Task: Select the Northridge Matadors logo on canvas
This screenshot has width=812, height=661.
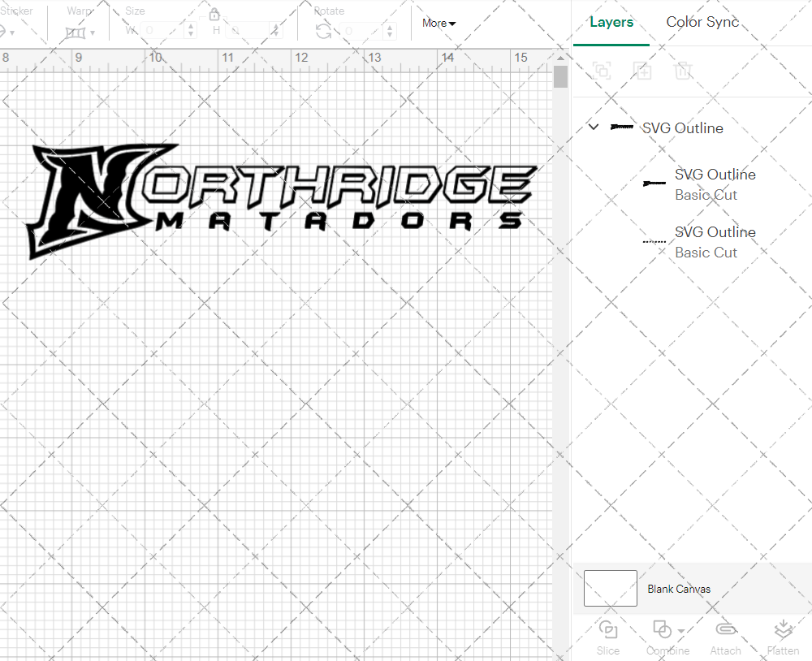Action: 282,201
